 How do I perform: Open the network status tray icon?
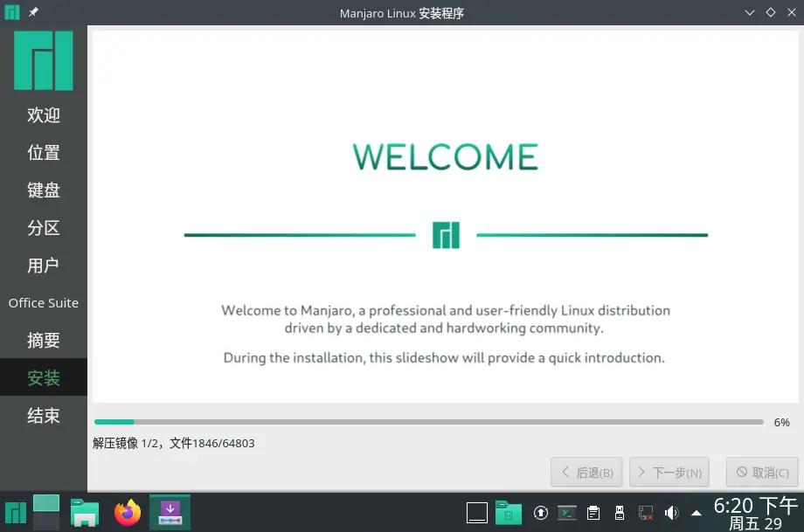pos(646,513)
